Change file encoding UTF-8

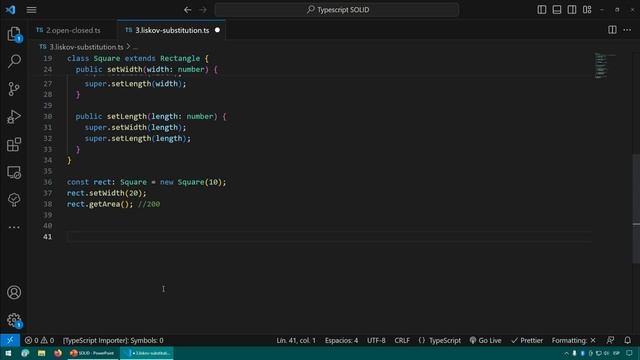click(x=376, y=340)
